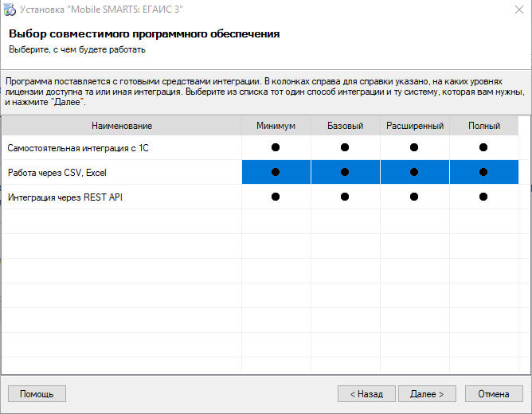This screenshot has height=414, width=532.
Task: Click Полный dot in 1С integration row
Action: tap(483, 147)
